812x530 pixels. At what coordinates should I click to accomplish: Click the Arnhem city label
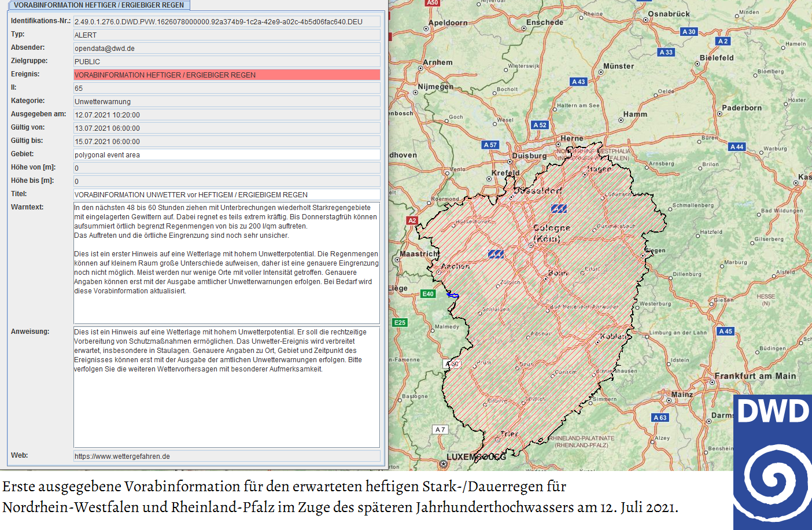[x=438, y=62]
